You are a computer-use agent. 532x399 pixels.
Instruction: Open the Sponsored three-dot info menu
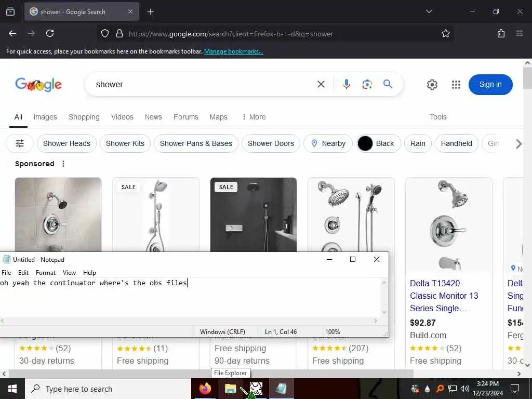63,164
